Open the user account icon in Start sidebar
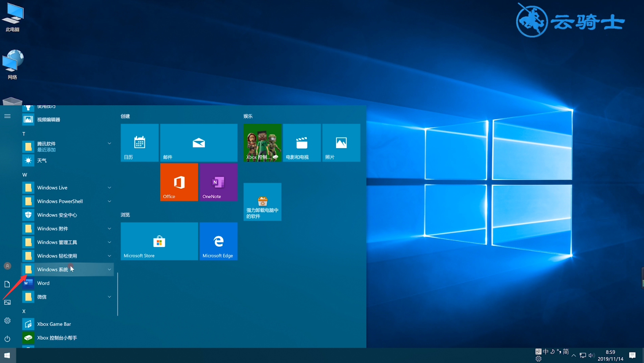The image size is (644, 363). click(7, 266)
